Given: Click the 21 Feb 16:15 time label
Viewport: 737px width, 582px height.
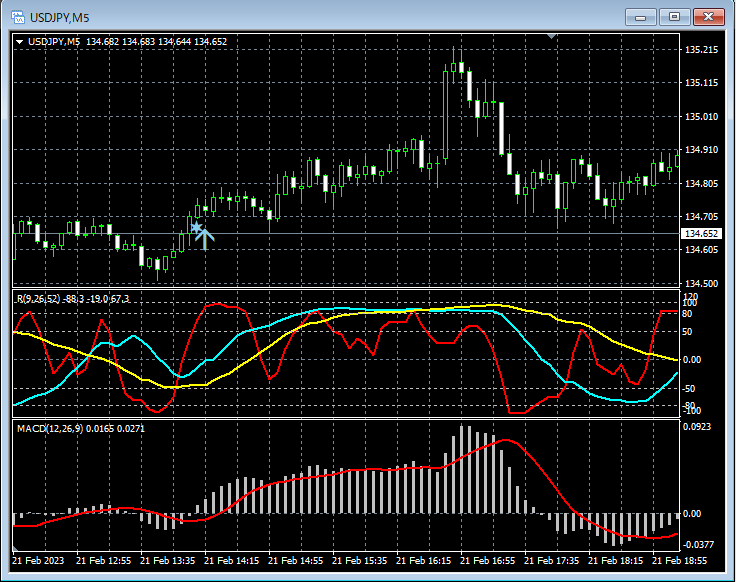Looking at the screenshot, I should [x=423, y=561].
